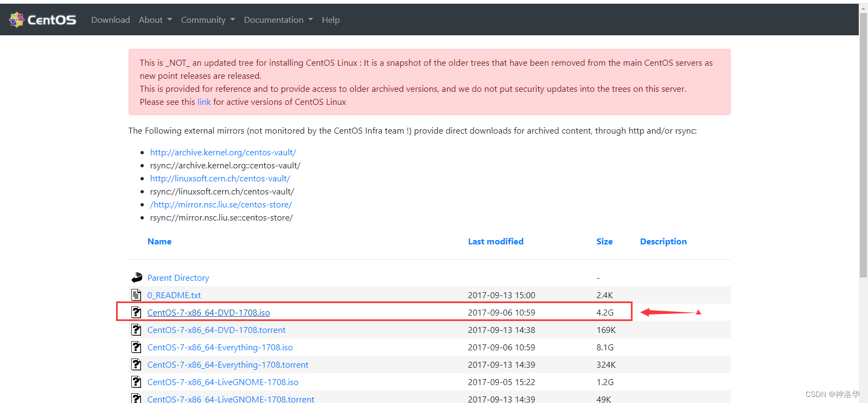
Task: Open the mirror.nsc.liu.se centos-store link
Action: (221, 204)
